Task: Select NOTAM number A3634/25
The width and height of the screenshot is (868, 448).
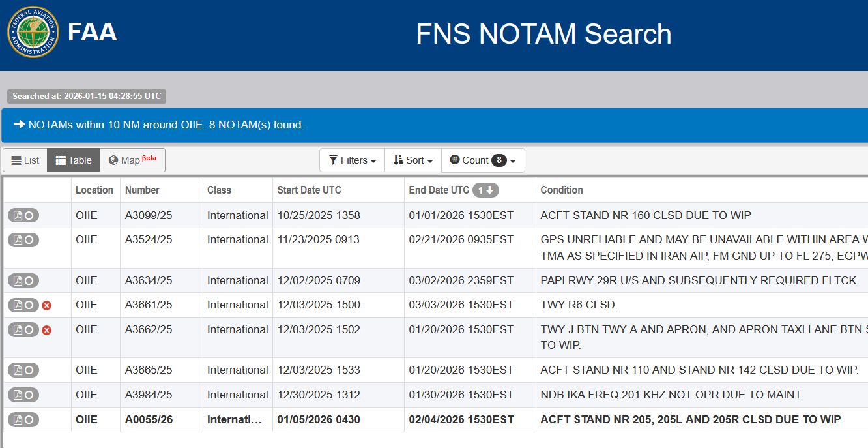Action: click(x=149, y=281)
